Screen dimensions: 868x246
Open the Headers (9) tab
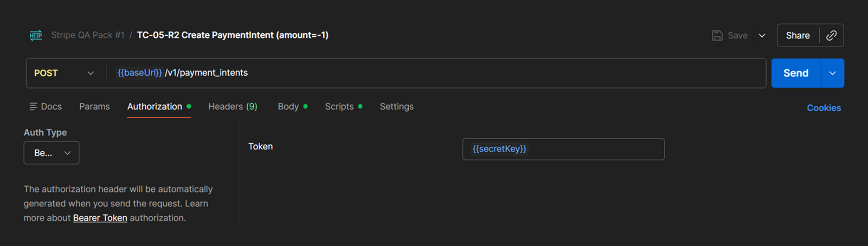(232, 106)
